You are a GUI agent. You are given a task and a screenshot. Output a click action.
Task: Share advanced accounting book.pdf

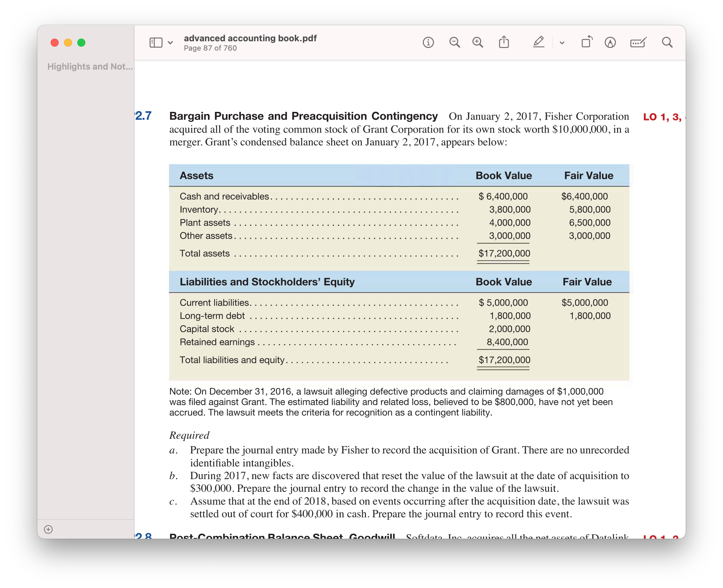pos(504,41)
